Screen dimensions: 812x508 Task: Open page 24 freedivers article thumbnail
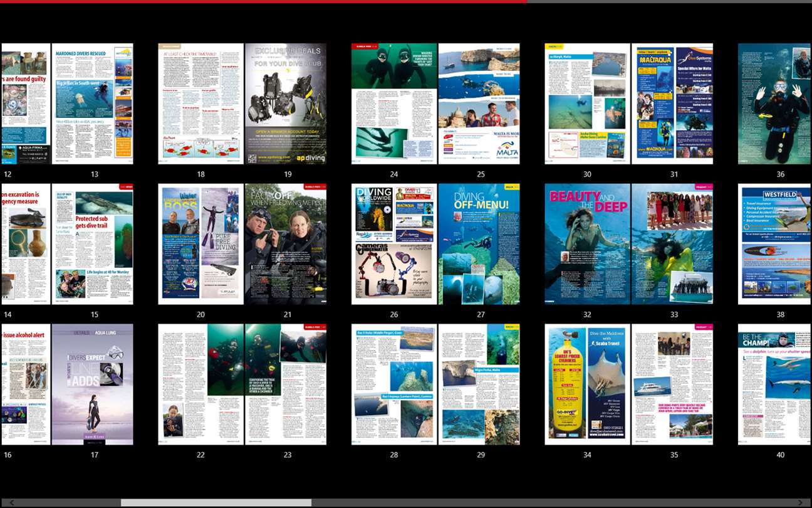pos(394,103)
